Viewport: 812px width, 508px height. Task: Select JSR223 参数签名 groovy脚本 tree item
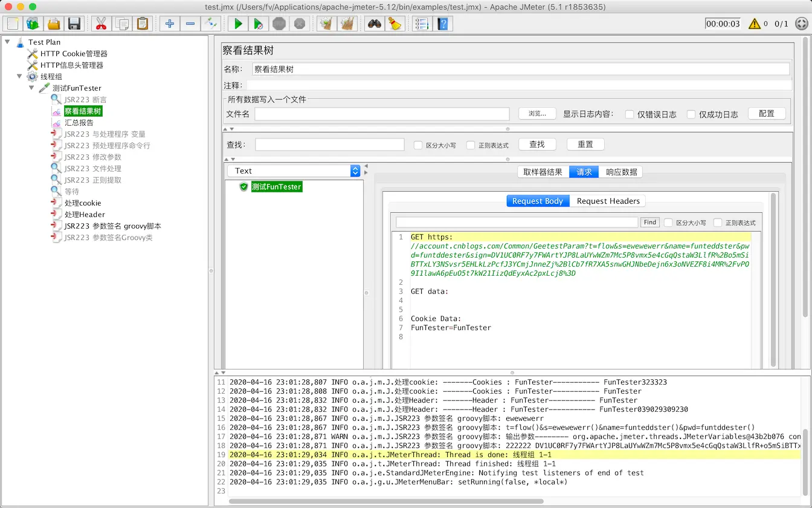[x=113, y=226]
